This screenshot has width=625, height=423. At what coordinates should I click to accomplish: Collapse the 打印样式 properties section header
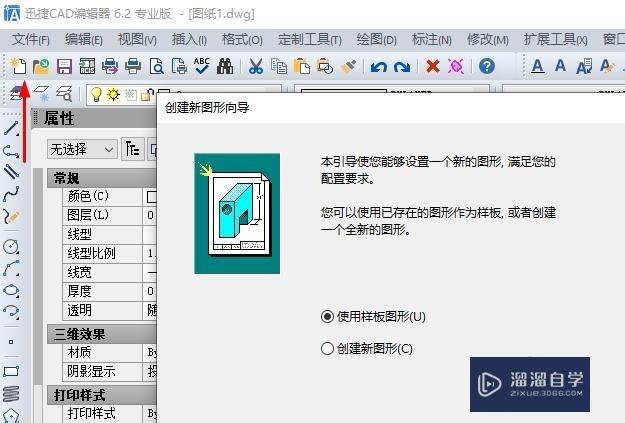tap(102, 395)
